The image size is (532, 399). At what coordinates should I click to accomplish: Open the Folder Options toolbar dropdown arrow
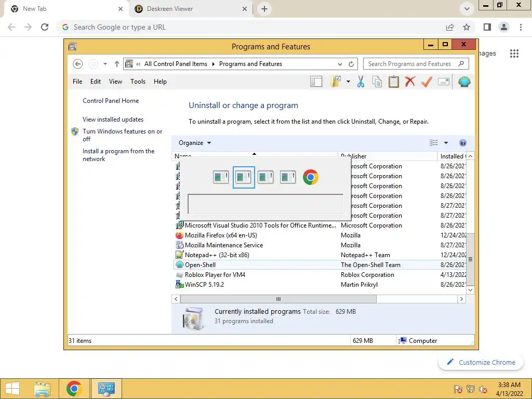348,82
